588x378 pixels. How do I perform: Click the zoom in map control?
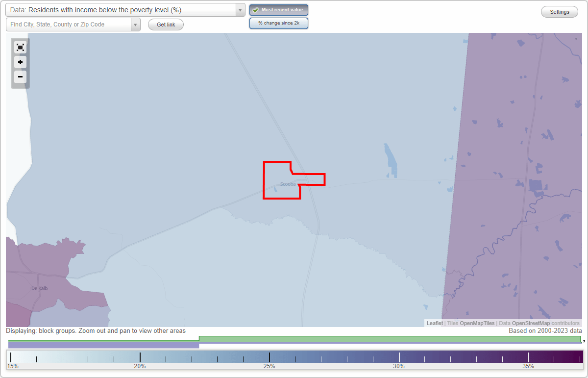[20, 62]
